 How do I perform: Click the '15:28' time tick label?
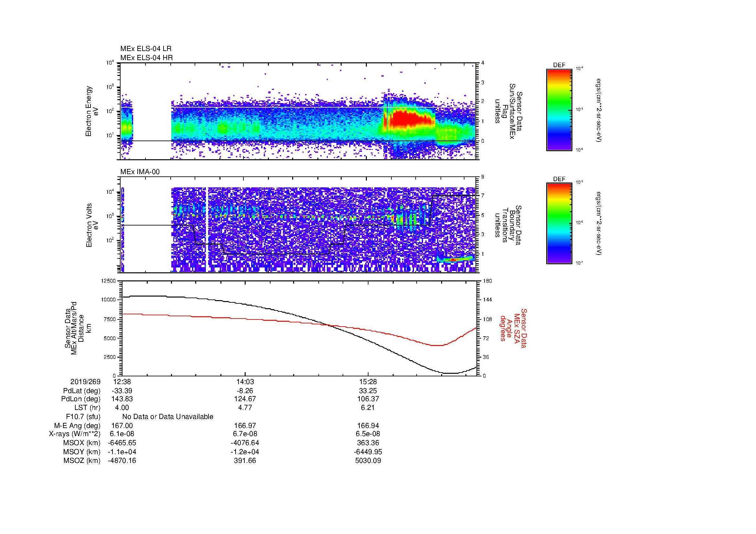click(x=368, y=382)
